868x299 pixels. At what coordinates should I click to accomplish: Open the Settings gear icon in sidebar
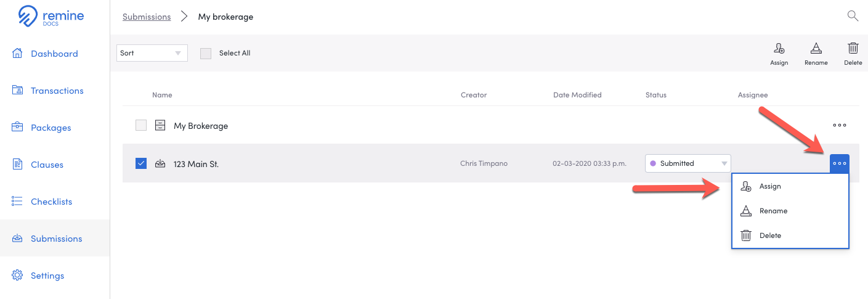click(x=18, y=275)
